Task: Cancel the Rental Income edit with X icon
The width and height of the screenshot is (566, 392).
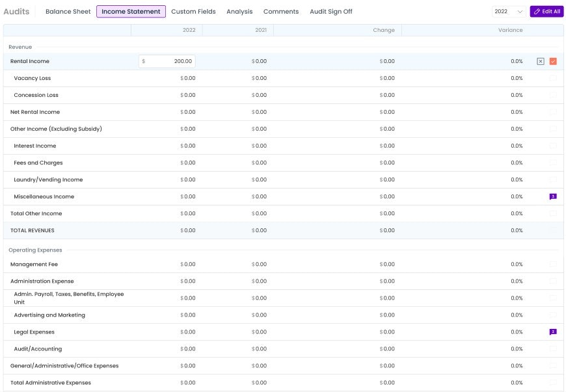Action: (541, 61)
